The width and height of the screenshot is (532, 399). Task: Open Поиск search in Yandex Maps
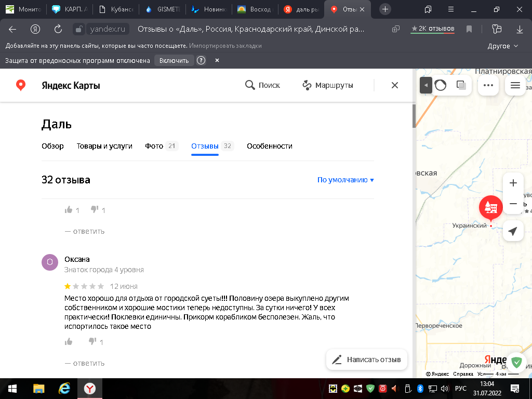262,85
